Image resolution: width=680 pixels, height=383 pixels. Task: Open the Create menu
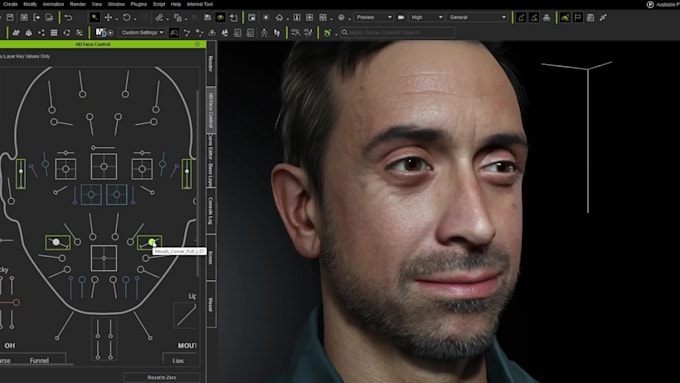click(10, 4)
